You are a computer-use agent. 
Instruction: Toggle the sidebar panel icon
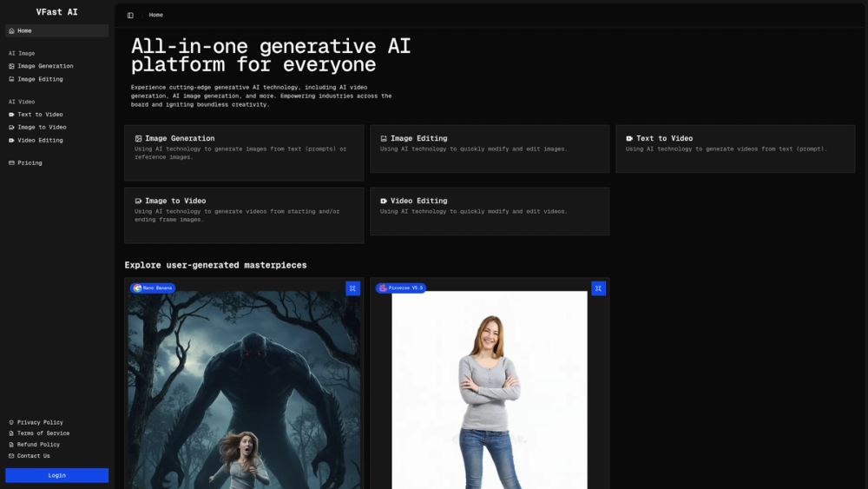(130, 16)
